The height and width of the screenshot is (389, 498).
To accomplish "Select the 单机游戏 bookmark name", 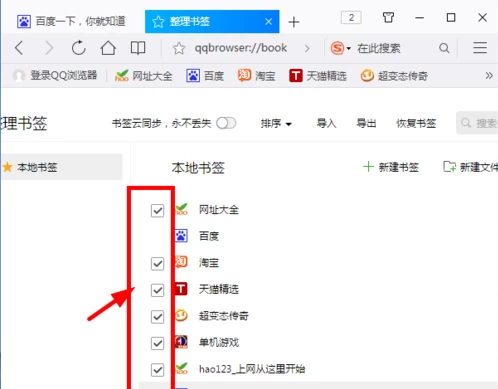I will coord(219,342).
